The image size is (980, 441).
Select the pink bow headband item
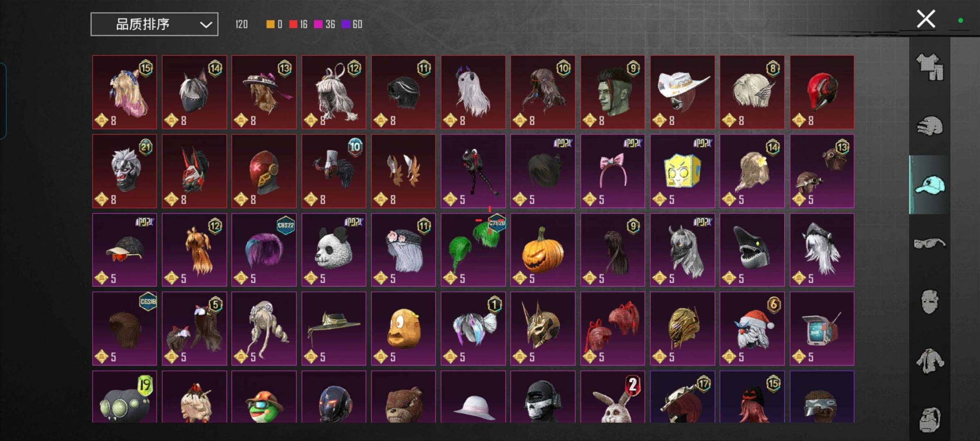(612, 171)
